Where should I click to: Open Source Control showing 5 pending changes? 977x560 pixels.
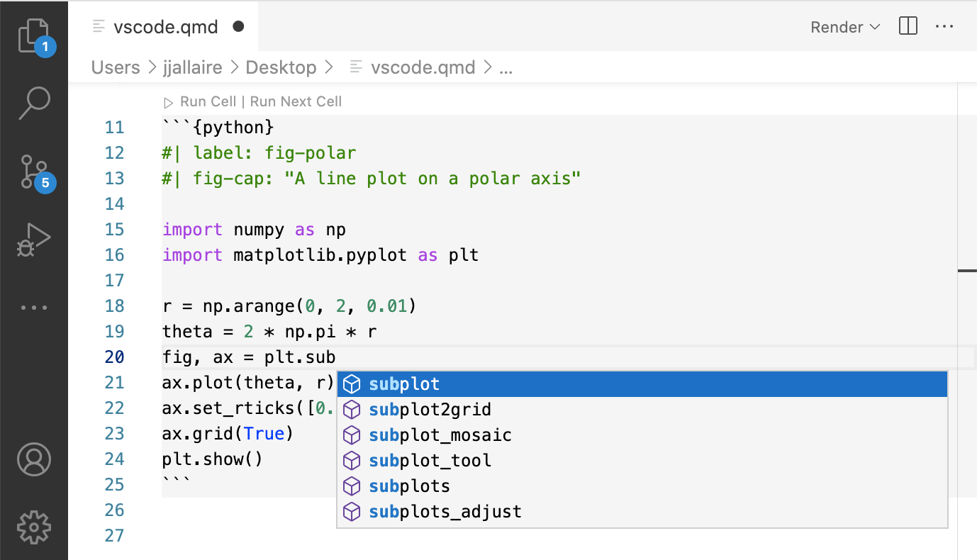(x=33, y=171)
